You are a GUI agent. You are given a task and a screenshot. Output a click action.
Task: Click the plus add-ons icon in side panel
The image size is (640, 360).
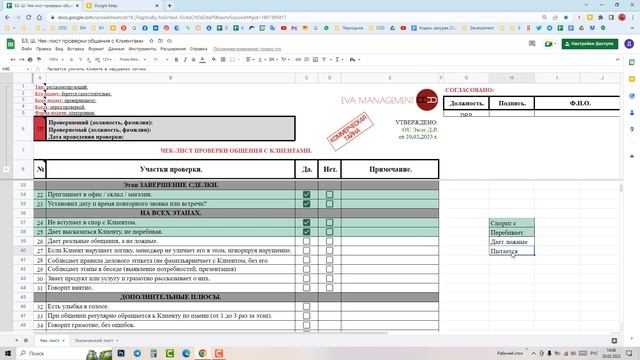(632, 156)
